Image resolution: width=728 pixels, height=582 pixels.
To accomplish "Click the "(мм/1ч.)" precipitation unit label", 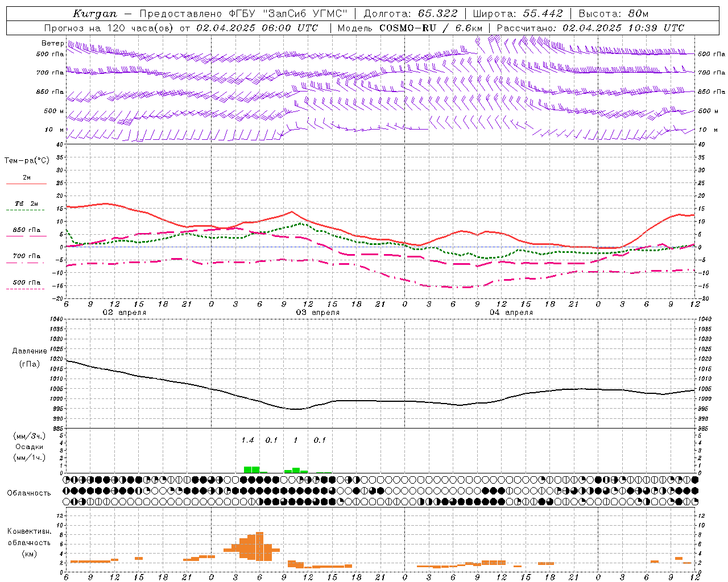I will click(29, 458).
